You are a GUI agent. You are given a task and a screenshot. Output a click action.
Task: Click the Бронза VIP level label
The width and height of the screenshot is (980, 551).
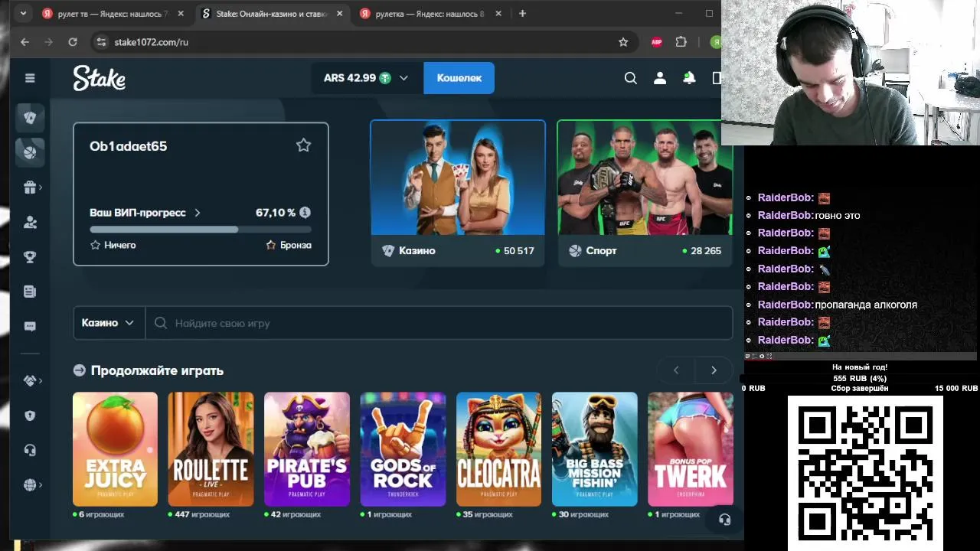(295, 245)
